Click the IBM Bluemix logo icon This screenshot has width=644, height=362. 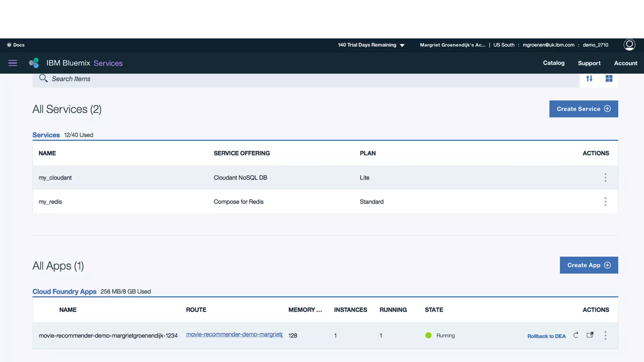coord(34,63)
